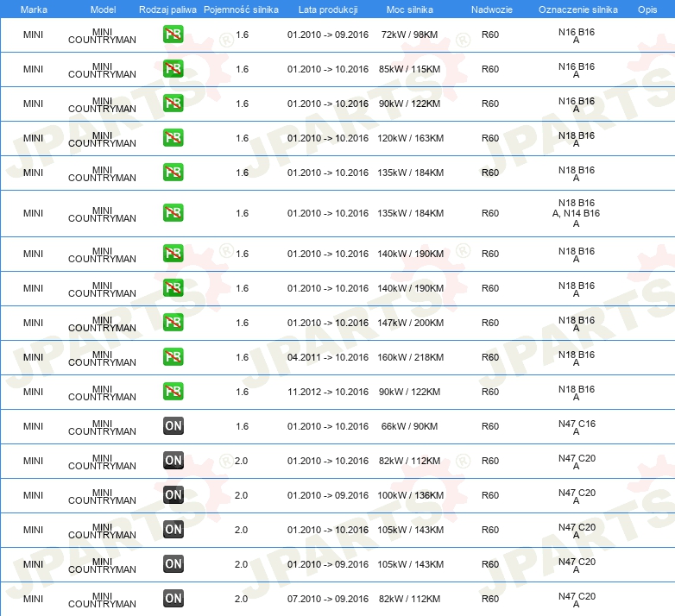Click the MINI brand cell in the 72kW / 98KM row

[33, 35]
